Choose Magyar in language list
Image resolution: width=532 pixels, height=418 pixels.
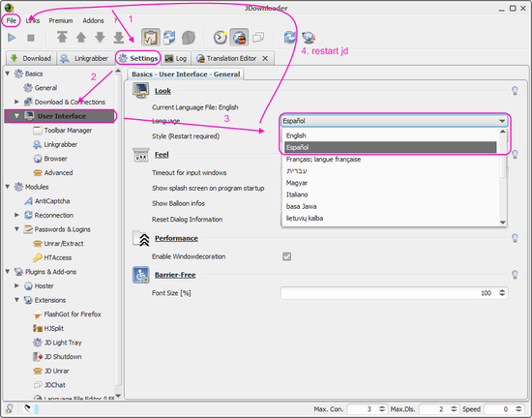(390, 183)
